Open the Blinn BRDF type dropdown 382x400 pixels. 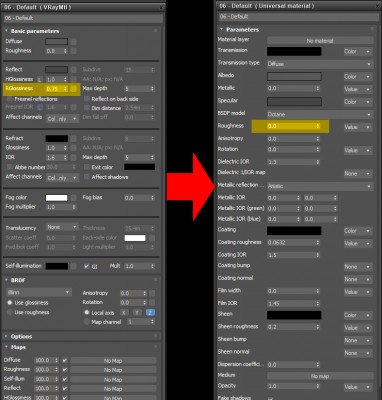(x=39, y=292)
